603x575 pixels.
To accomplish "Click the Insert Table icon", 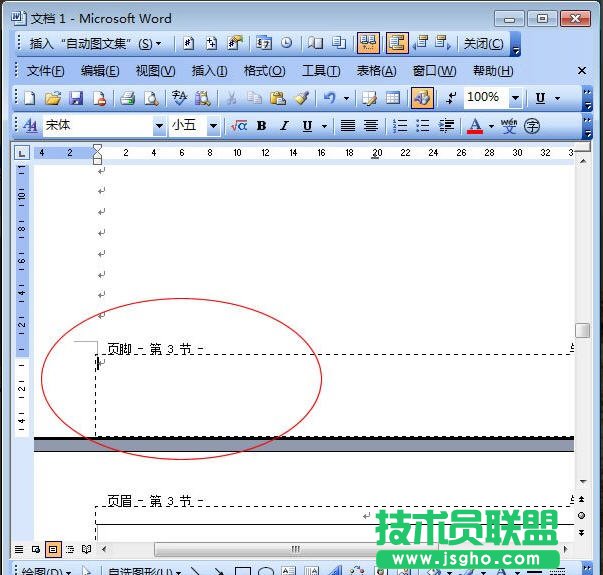I will [x=393, y=98].
